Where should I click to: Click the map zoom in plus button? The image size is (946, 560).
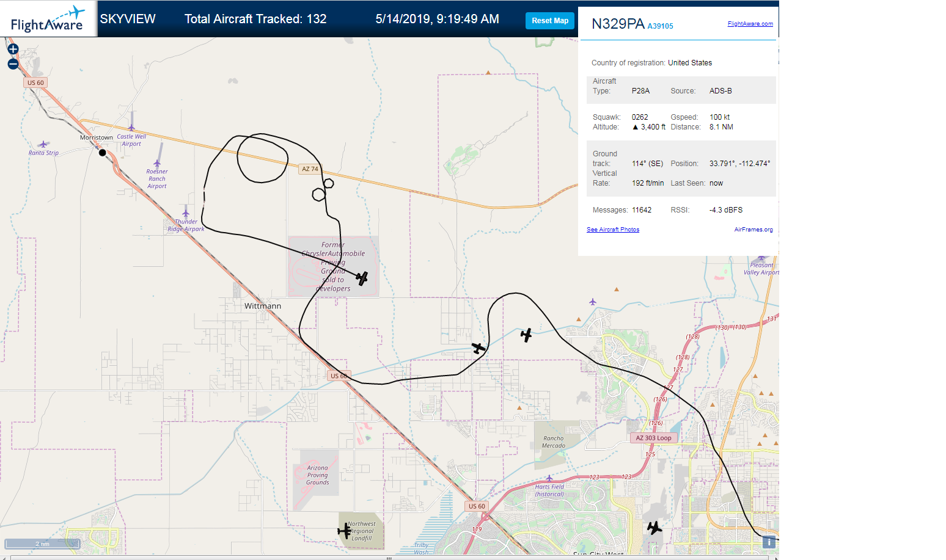[x=13, y=49]
